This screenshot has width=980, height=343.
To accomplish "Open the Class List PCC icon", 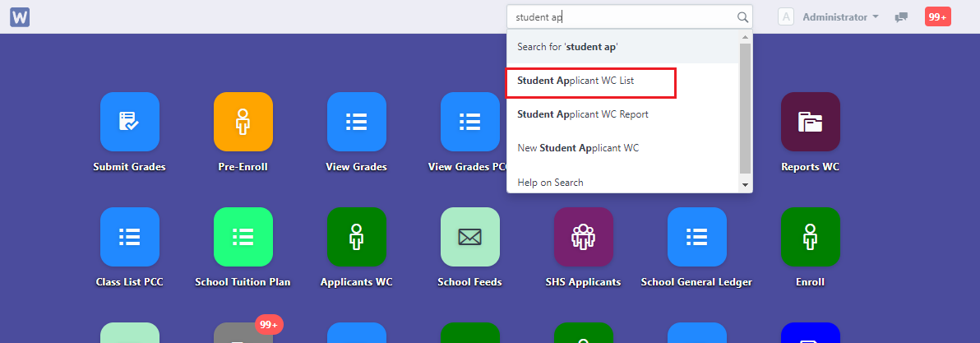I will pos(129,237).
